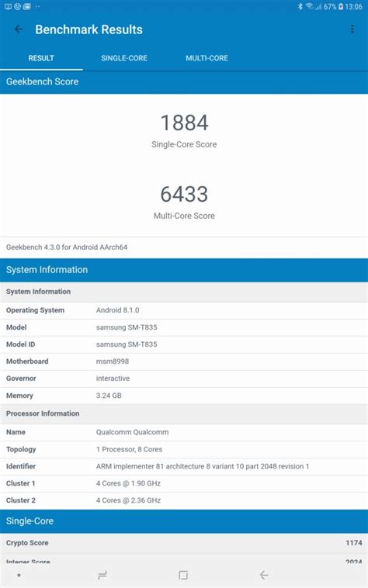Tap the Model ID row label

(21, 344)
